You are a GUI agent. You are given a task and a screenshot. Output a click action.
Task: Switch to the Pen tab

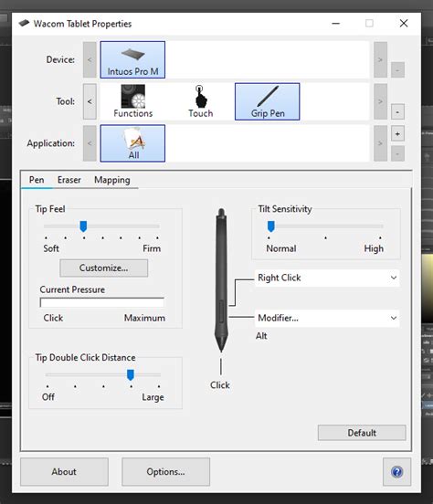click(x=37, y=180)
